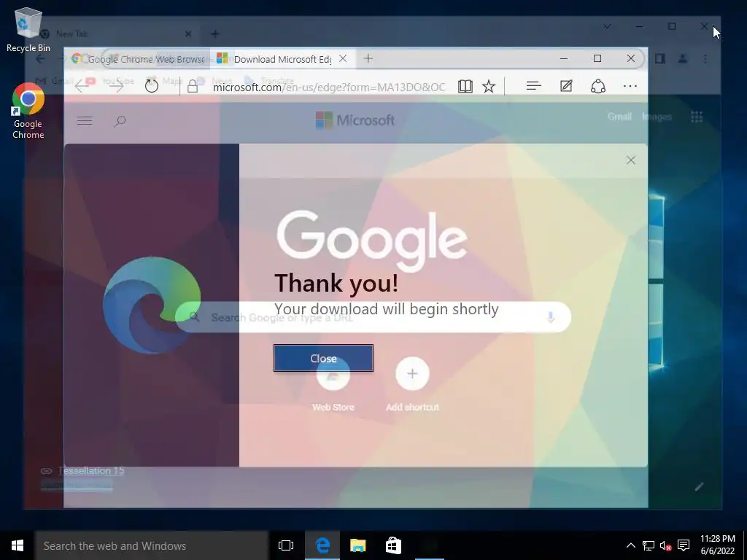The image size is (747, 560).
Task: Show hidden tray icons chevron
Action: point(630,545)
